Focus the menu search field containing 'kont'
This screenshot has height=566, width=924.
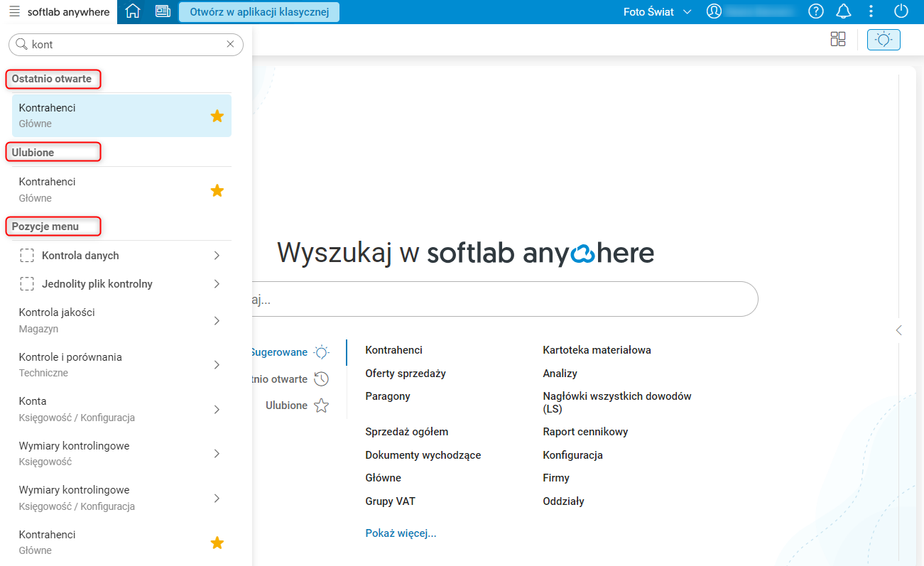(126, 44)
